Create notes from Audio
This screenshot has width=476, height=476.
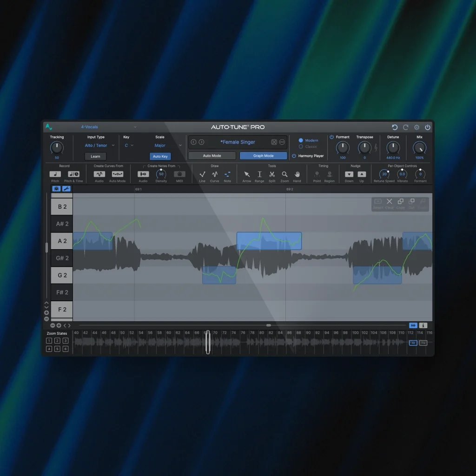click(143, 174)
